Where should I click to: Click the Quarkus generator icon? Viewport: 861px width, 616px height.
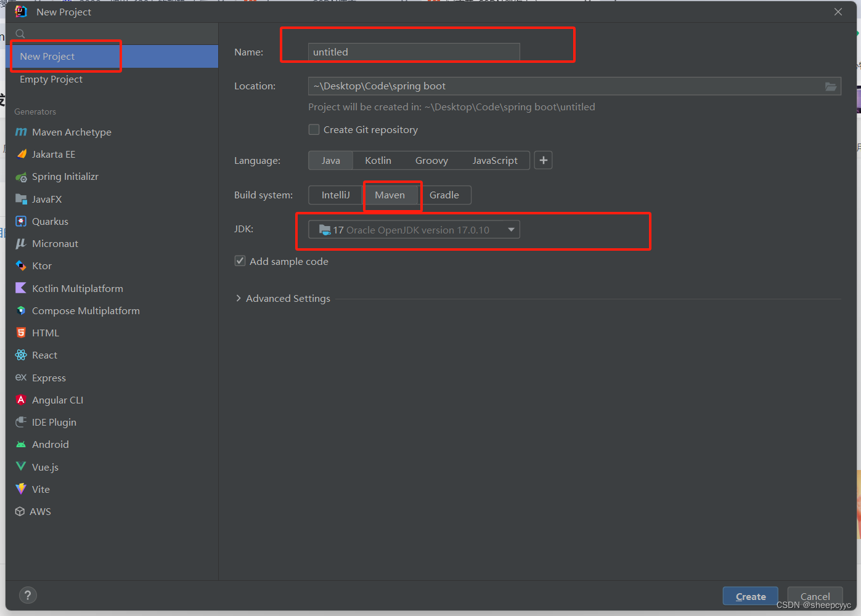click(21, 221)
